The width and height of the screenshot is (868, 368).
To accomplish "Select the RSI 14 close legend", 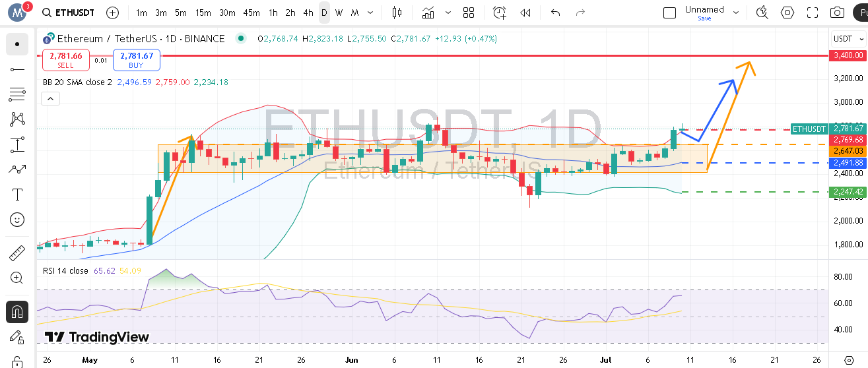I will coord(65,271).
